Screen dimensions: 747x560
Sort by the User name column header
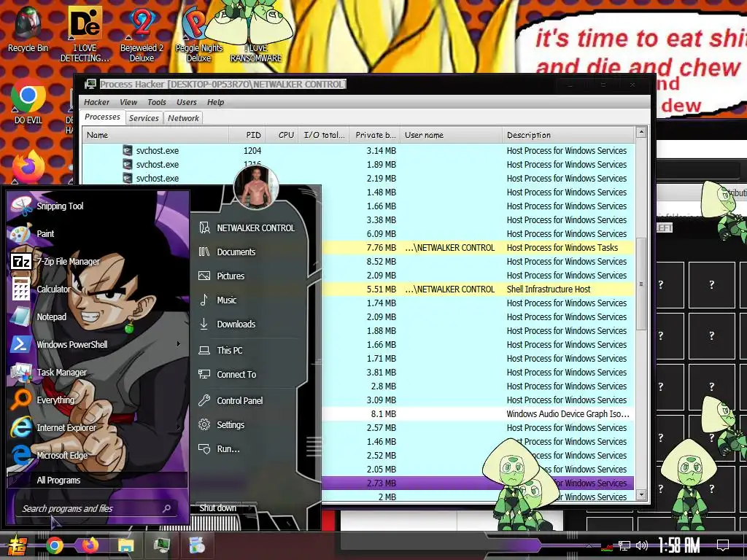451,135
